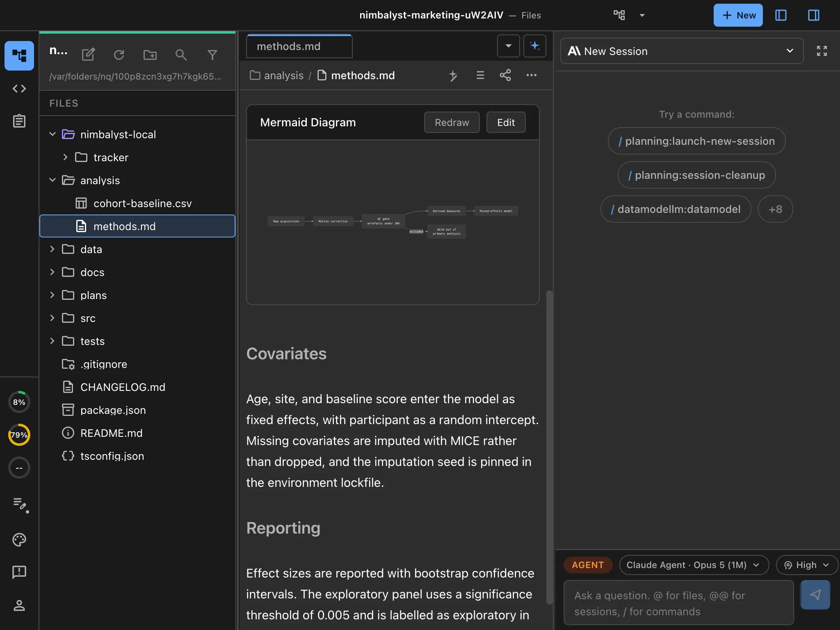Click the AI sparkle button beside tabs
Viewport: 840px width, 630px height.
534,46
